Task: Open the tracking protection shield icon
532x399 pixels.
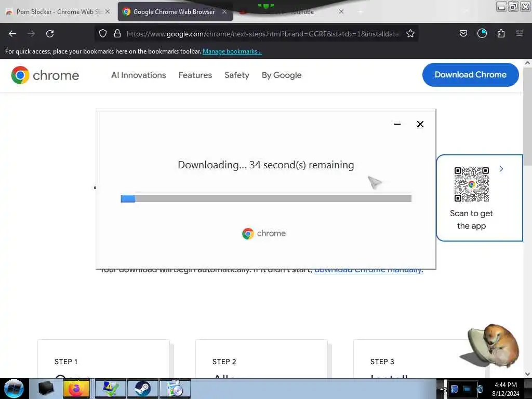Action: 103,33
